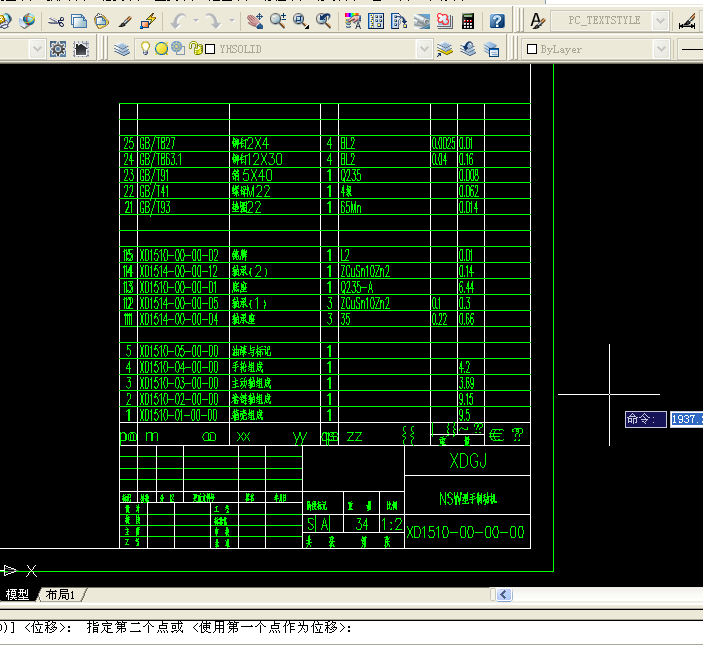Screen dimensions: 703x645
Task: Expand the PC_TEXTSTYLE text style dropdown
Action: tap(660, 21)
